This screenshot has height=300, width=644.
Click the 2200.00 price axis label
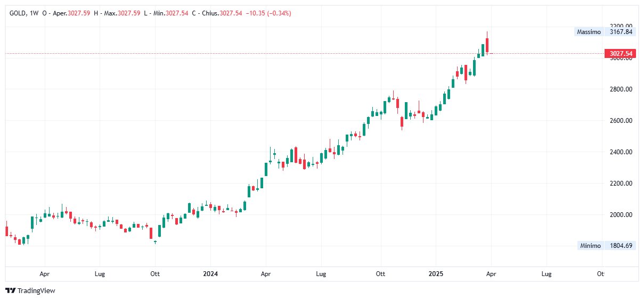click(621, 184)
